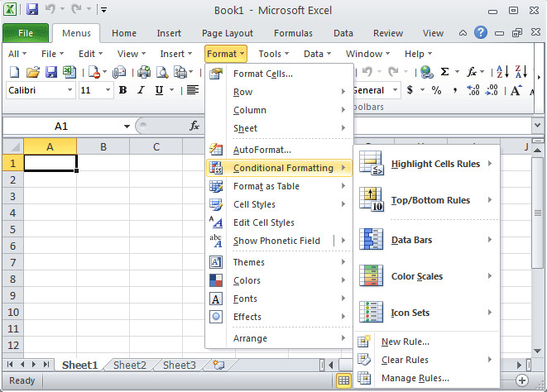Click the column B header

103,146
